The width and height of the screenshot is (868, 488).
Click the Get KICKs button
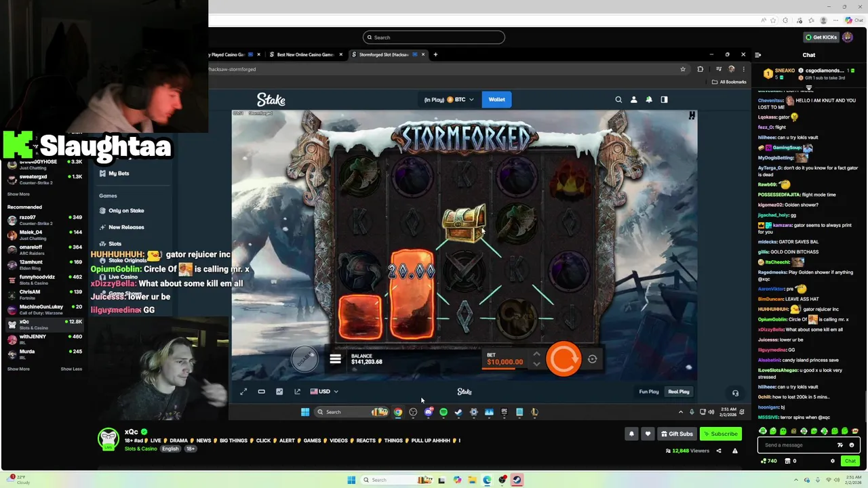821,37
